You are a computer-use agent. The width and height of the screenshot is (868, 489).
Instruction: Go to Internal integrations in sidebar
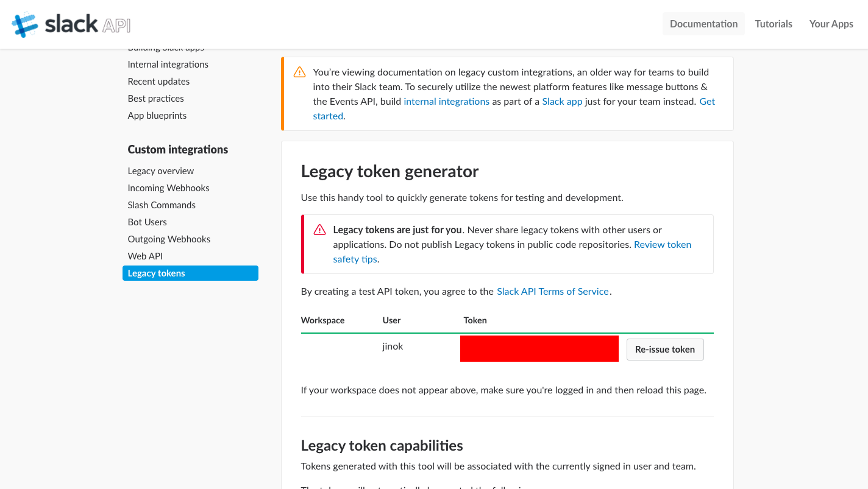[168, 65]
